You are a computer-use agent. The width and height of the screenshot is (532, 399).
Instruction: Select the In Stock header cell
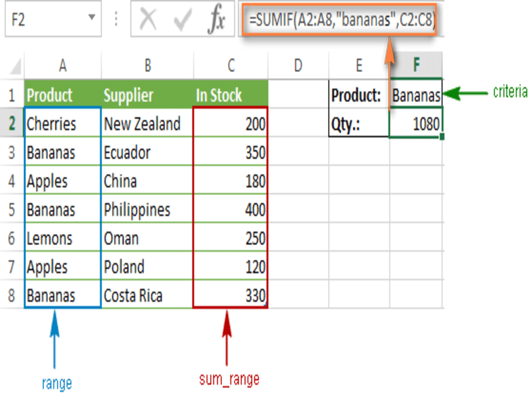(231, 95)
